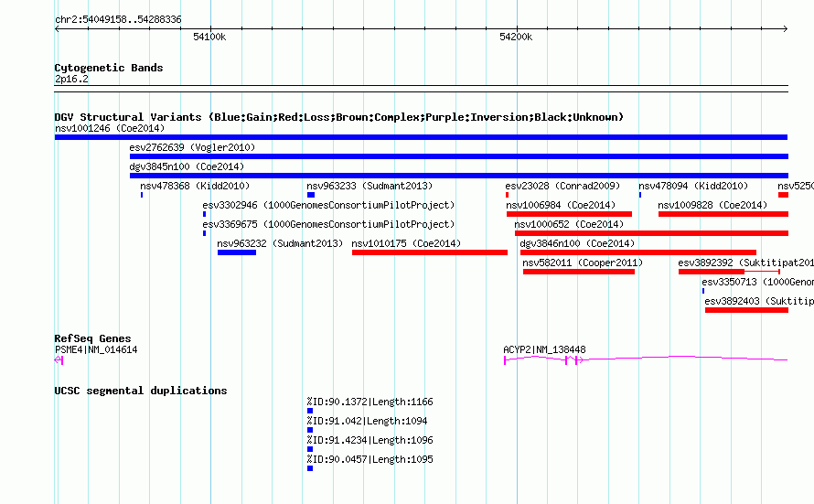Click the PSME4|NM_014614 gene label
Image resolution: width=814 pixels, height=504 pixels.
pyautogui.click(x=96, y=349)
